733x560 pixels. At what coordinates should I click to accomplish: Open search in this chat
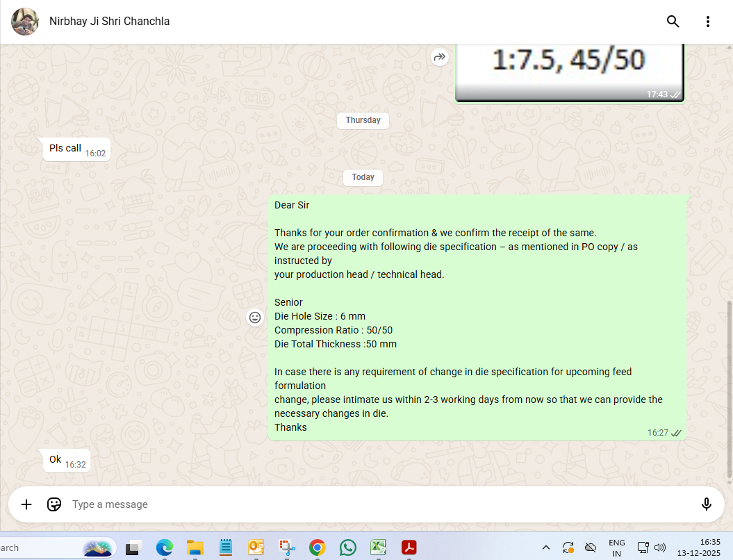coord(673,22)
